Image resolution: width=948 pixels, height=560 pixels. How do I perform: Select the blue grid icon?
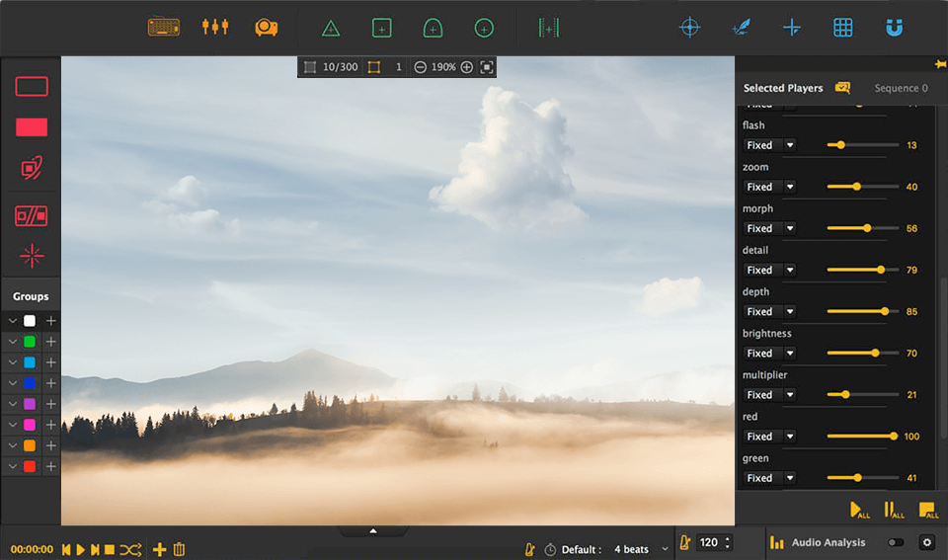[842, 28]
